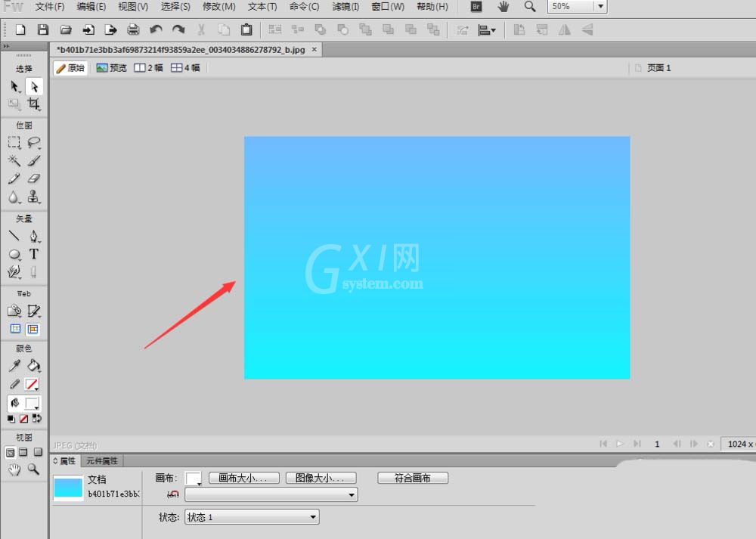Select the Eyedropper tool

pyautogui.click(x=14, y=365)
